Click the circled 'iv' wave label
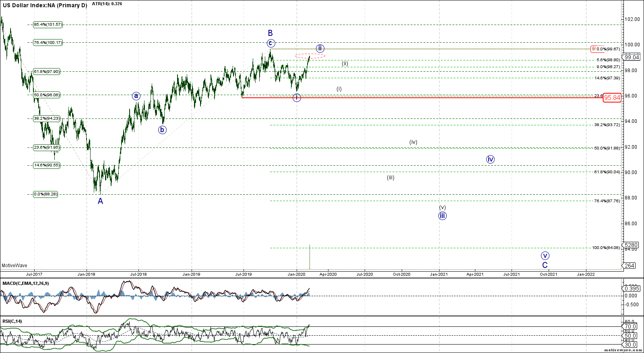The image size is (644, 353). (490, 159)
